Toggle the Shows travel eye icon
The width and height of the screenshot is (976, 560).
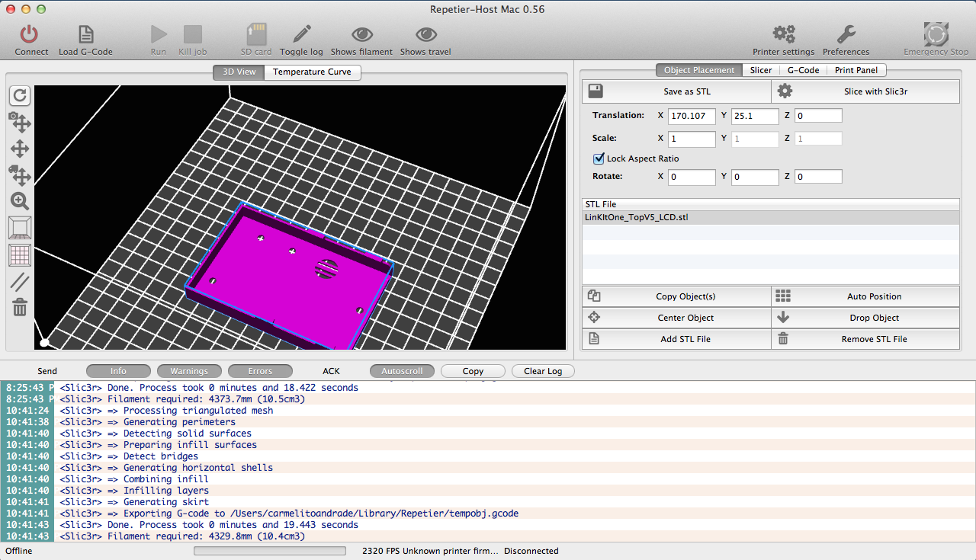[425, 34]
